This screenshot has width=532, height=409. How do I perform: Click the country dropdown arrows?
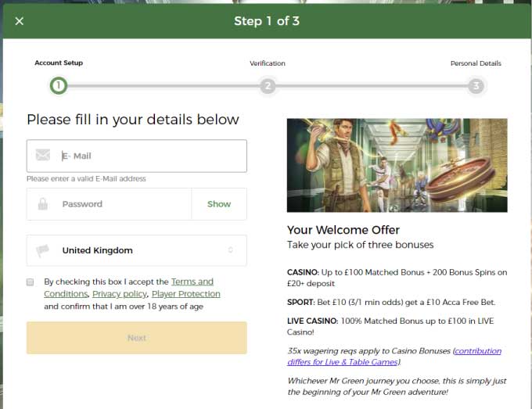click(x=230, y=250)
